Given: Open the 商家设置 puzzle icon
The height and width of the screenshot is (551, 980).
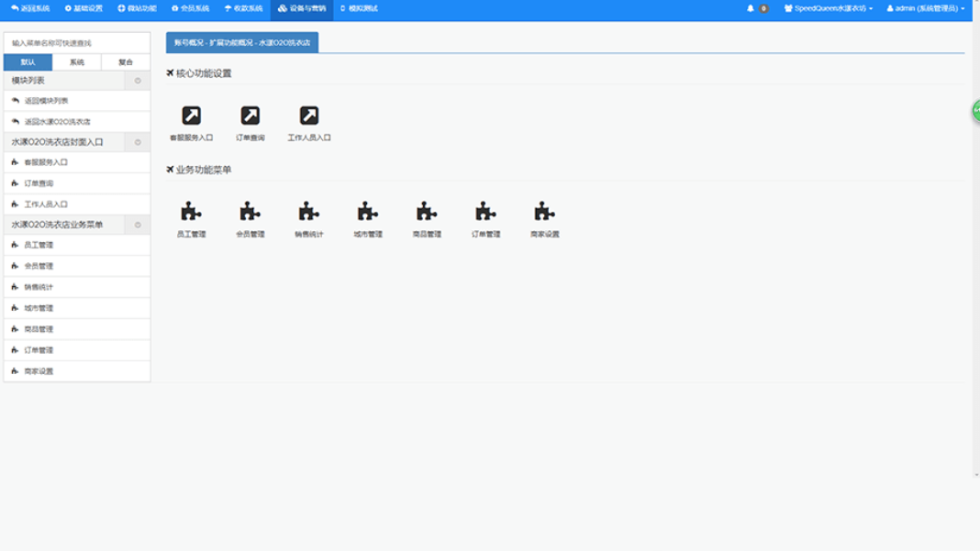Looking at the screenshot, I should 544,212.
